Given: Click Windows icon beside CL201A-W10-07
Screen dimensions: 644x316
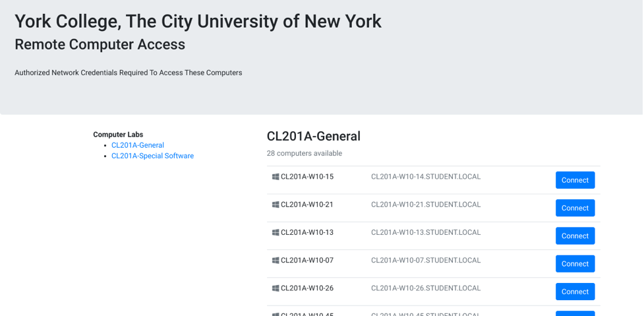Looking at the screenshot, I should pos(276,261).
